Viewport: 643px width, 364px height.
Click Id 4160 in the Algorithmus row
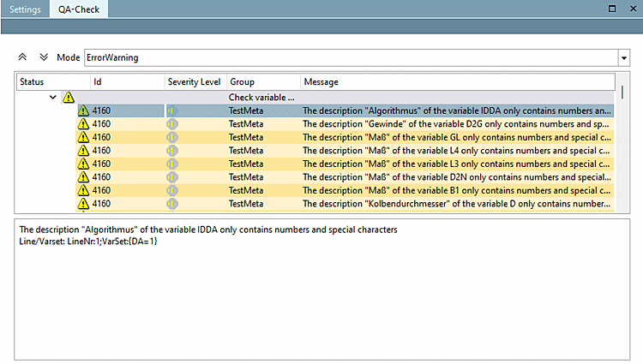point(101,110)
